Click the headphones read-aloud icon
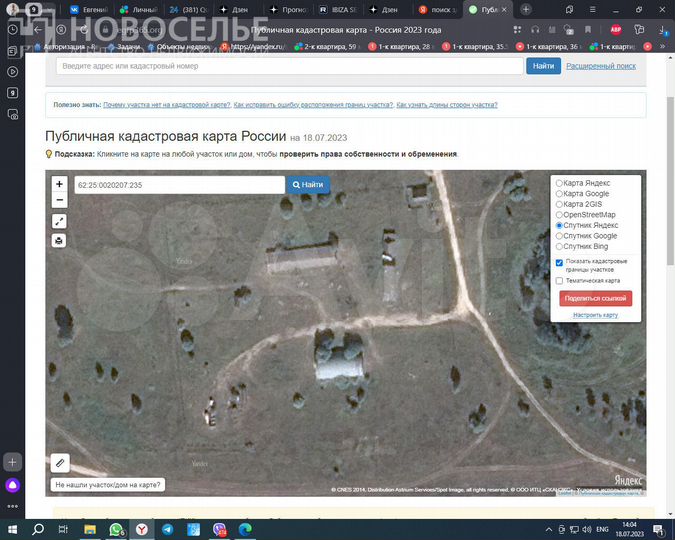675x540 pixels. (535, 30)
